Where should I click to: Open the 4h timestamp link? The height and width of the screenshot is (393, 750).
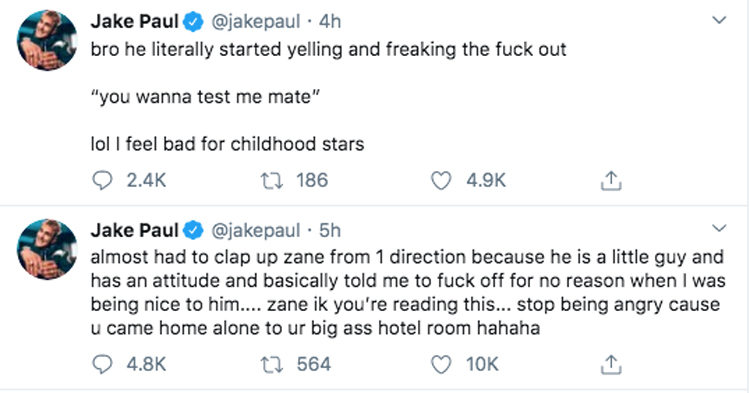[x=330, y=22]
